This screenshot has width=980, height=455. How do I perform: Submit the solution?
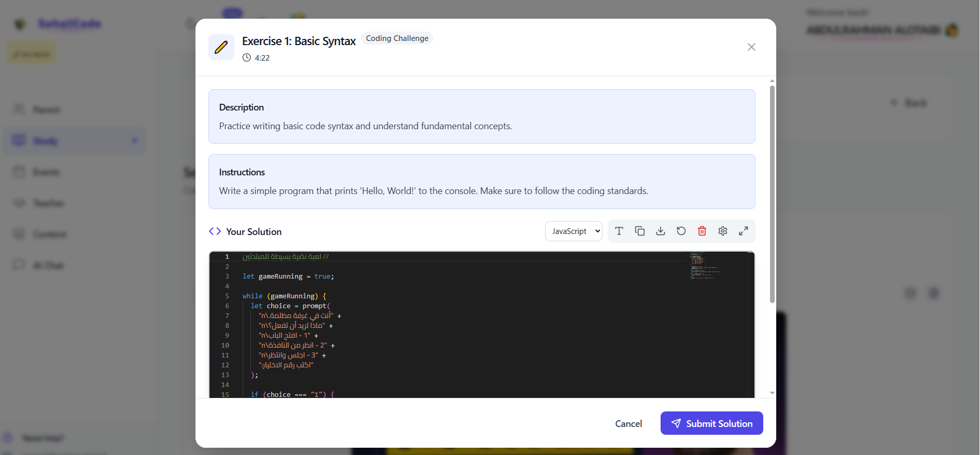tap(711, 423)
